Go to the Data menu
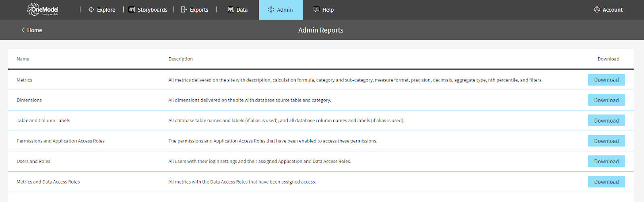This screenshot has height=202, width=644. pyautogui.click(x=242, y=10)
